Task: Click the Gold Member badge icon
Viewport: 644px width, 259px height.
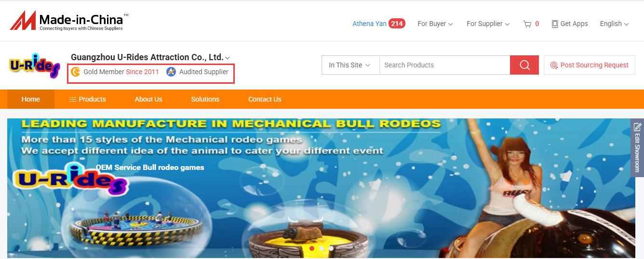Action: tap(75, 72)
